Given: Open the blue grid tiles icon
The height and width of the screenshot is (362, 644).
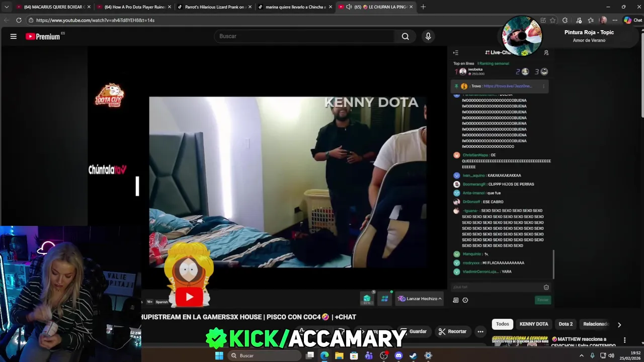Looking at the screenshot, I should pos(384,299).
